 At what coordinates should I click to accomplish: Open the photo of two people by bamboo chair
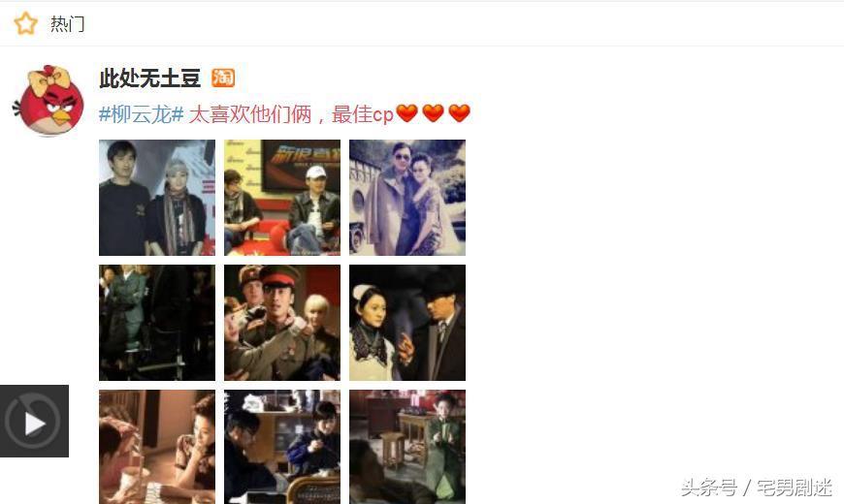coord(282,447)
